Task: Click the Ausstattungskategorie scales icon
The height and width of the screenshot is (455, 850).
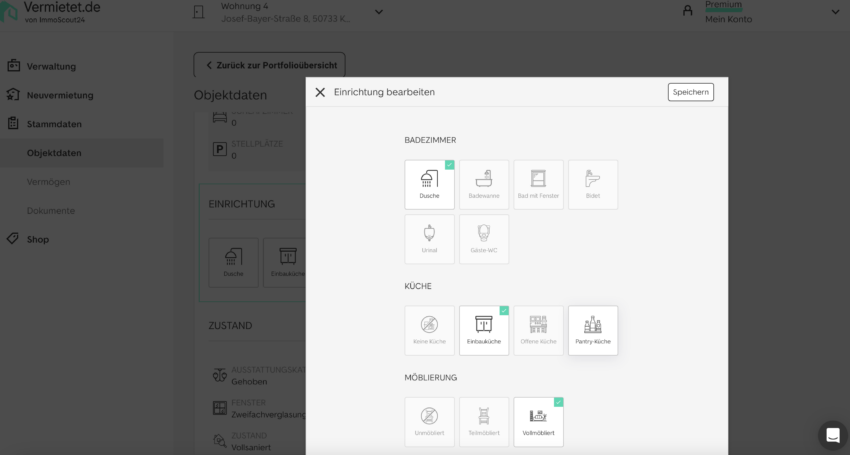Action: pyautogui.click(x=220, y=375)
